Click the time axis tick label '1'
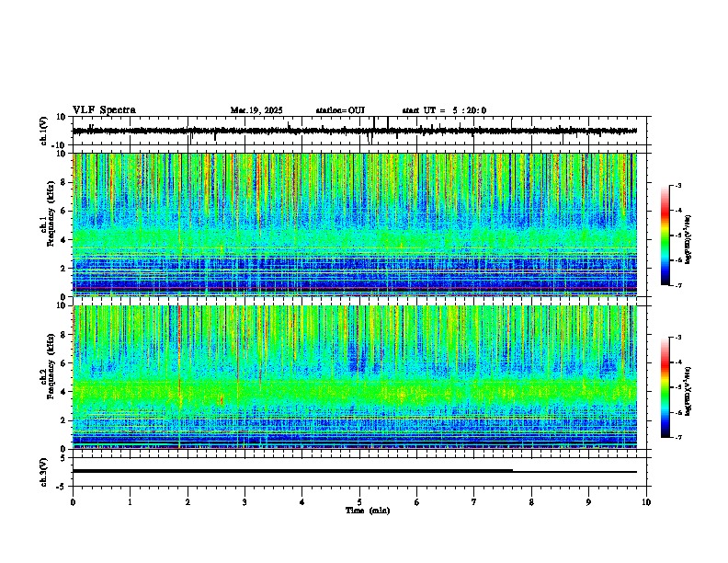 click(130, 502)
